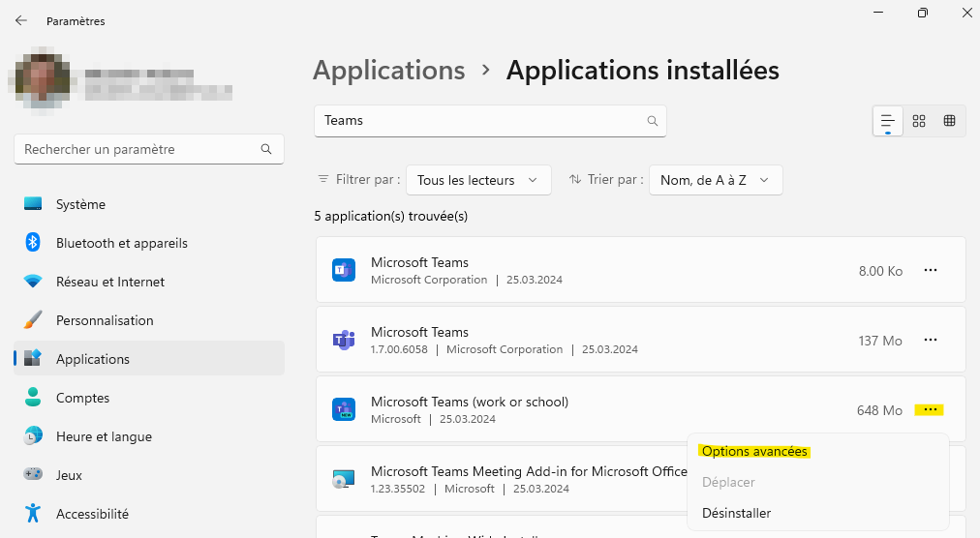The image size is (980, 538).
Task: Open Heure et langue category
Action: click(x=149, y=436)
